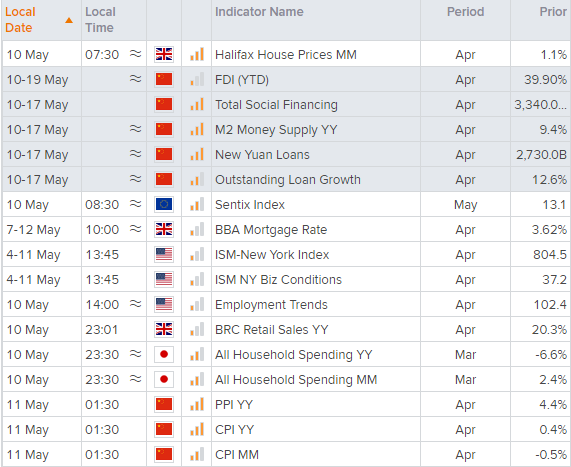The height and width of the screenshot is (467, 571).
Task: Click the China flag on FDI (YTD) row
Action: [164, 79]
